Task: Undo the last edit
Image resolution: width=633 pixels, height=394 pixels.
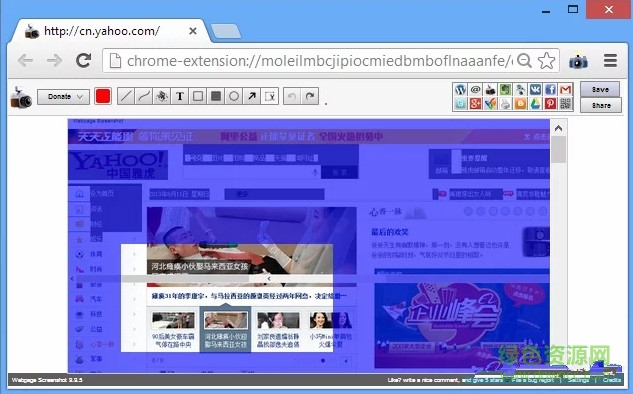Action: point(292,96)
